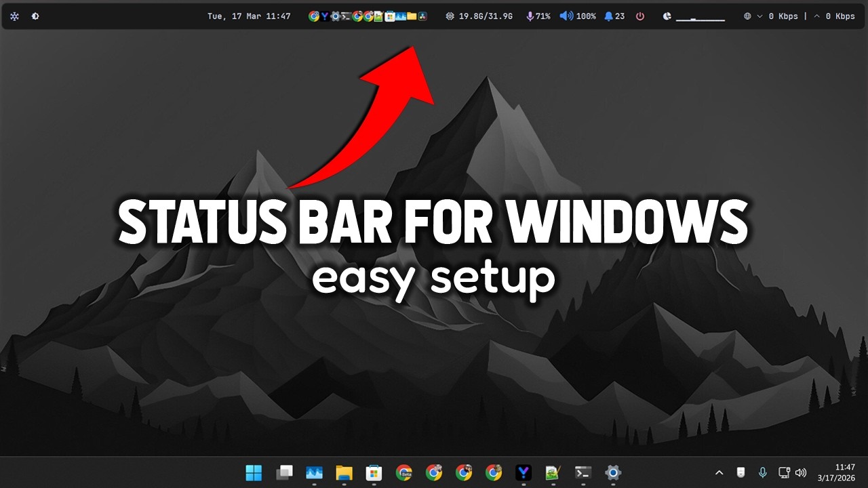Image resolution: width=868 pixels, height=488 pixels.
Task: Toggle microphone widget showing 71%
Action: coord(538,16)
